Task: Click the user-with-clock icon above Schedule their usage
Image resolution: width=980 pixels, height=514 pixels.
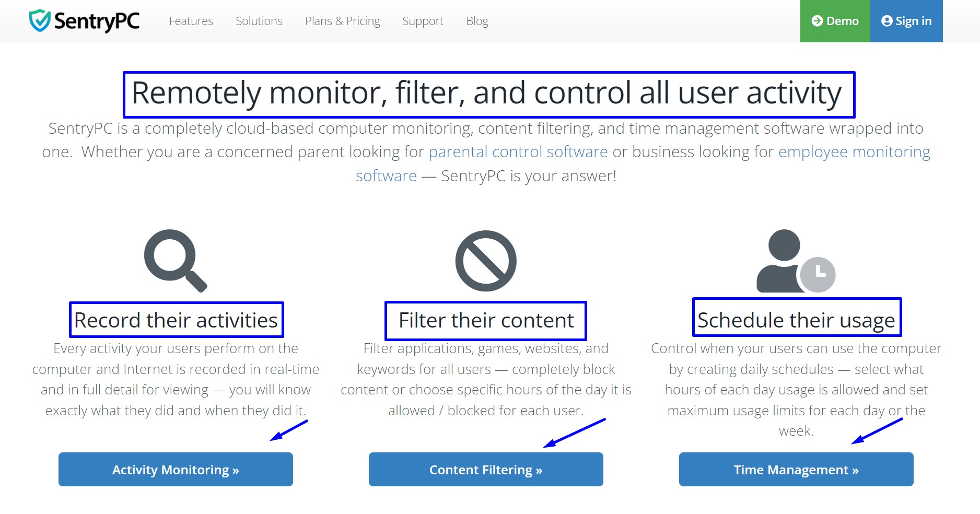Action: point(796,261)
